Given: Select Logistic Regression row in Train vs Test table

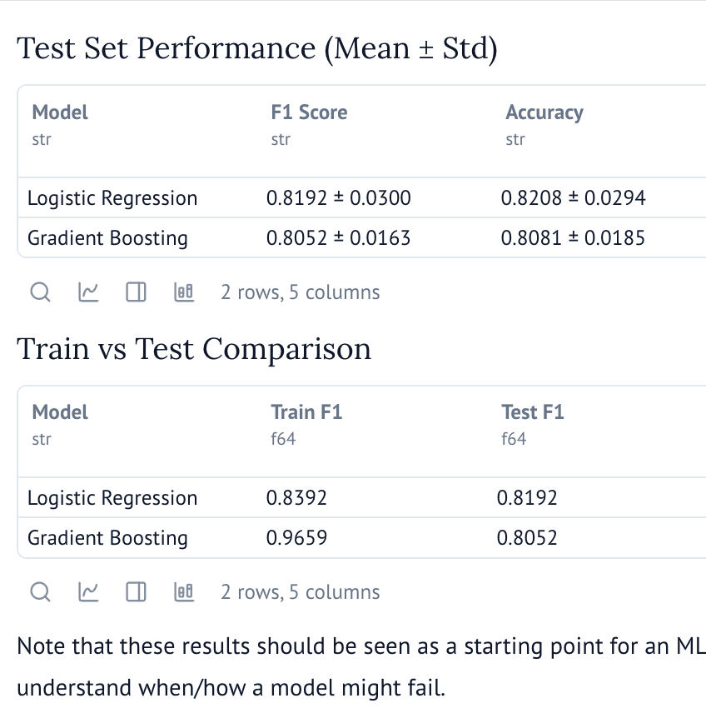Looking at the screenshot, I should pos(112,498).
